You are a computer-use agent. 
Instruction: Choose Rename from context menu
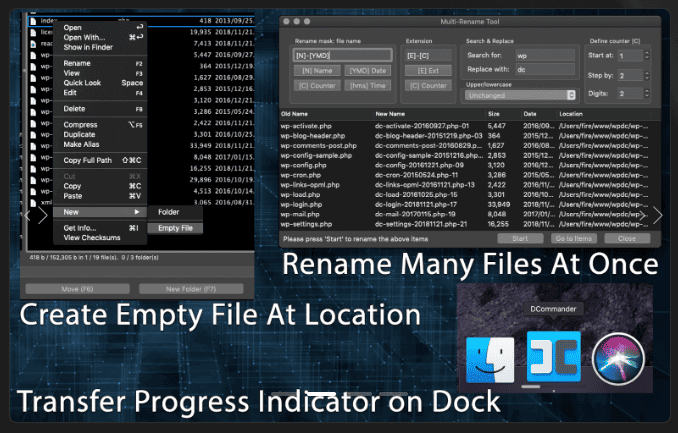coord(100,63)
